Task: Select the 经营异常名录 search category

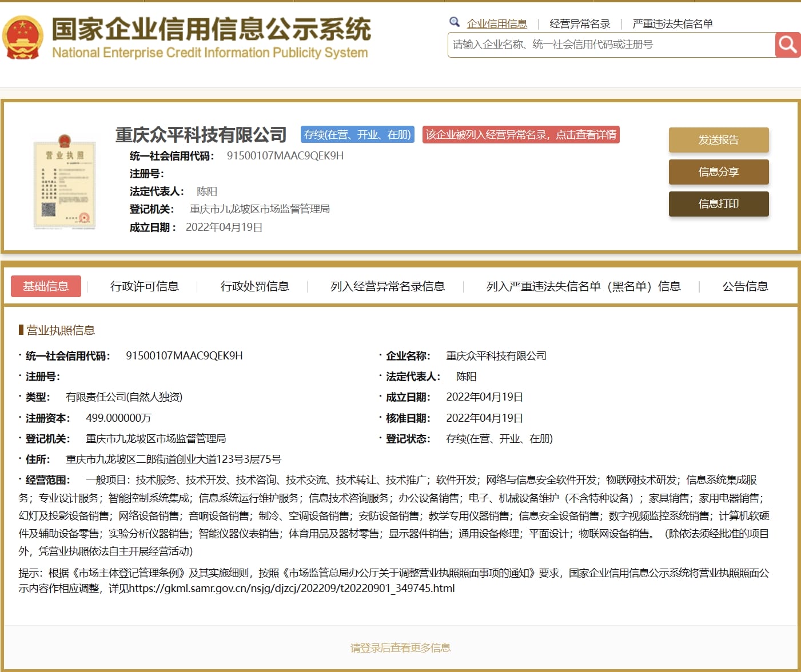Action: [579, 23]
